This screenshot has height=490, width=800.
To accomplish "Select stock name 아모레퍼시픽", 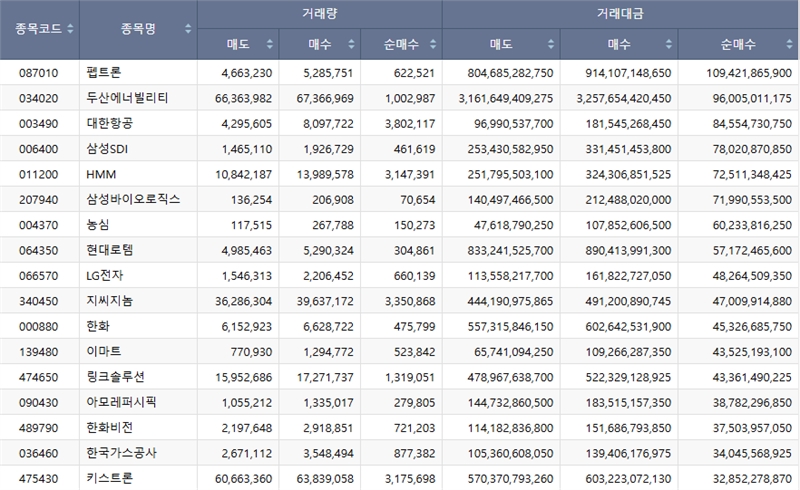I will [121, 402].
